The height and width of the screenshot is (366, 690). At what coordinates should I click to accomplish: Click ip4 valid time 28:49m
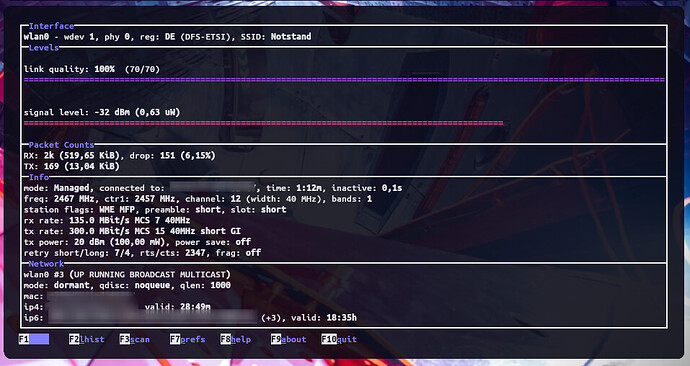coord(195,307)
